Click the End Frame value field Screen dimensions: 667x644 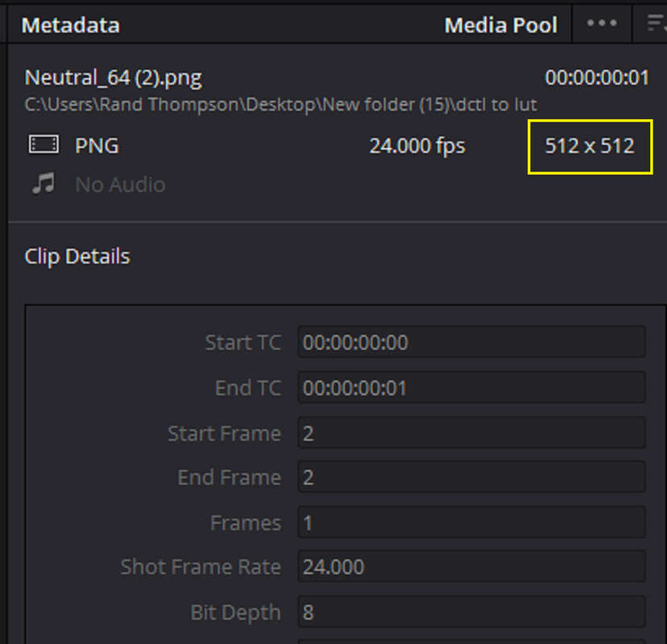pyautogui.click(x=471, y=477)
